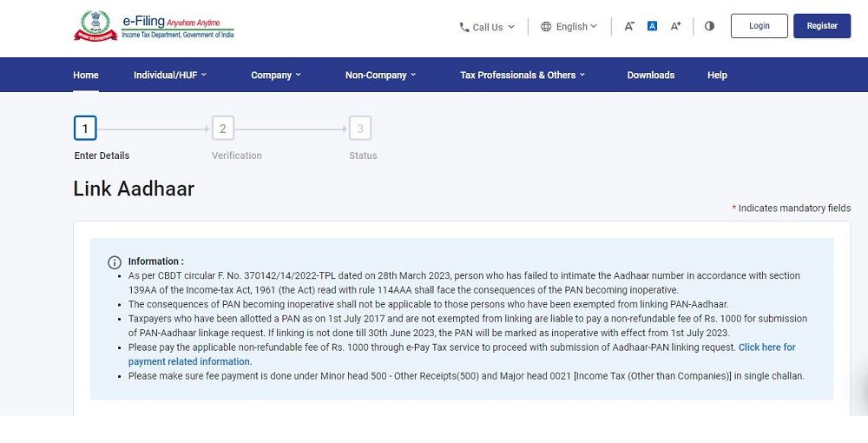Expand Tax Professionals & Others menu
This screenshot has width=868, height=443.
point(522,75)
